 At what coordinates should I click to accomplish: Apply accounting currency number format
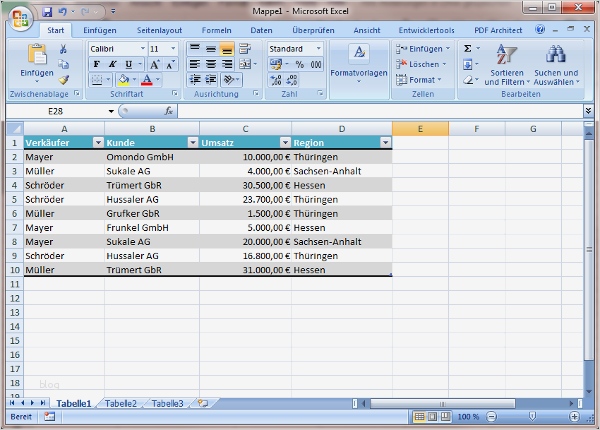[276, 64]
